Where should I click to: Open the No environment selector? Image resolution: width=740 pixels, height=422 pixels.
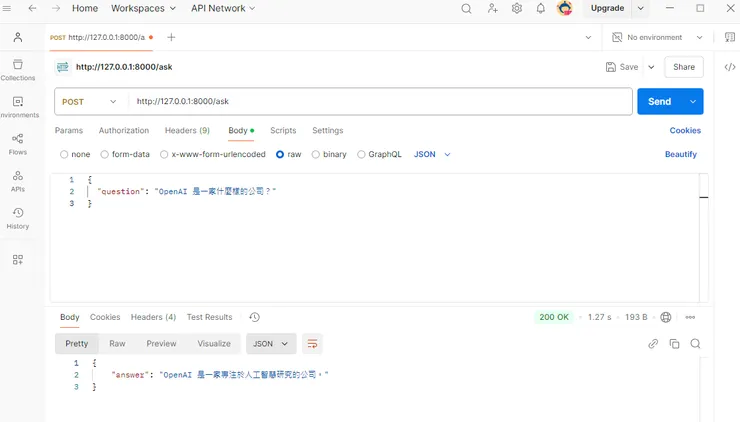pyautogui.click(x=657, y=37)
